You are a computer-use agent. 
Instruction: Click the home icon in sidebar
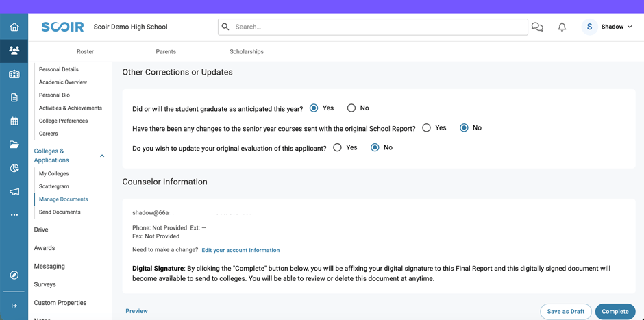tap(14, 27)
